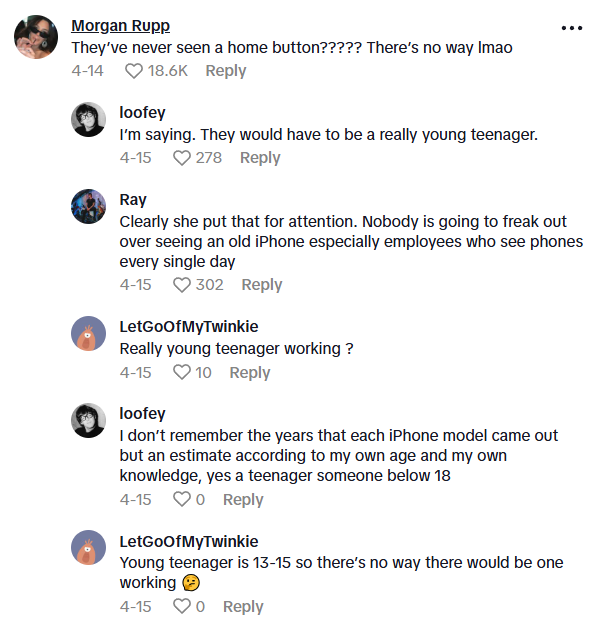Reply to loofey's 'really young teenager' comment
The width and height of the screenshot is (610, 627).
click(x=260, y=158)
